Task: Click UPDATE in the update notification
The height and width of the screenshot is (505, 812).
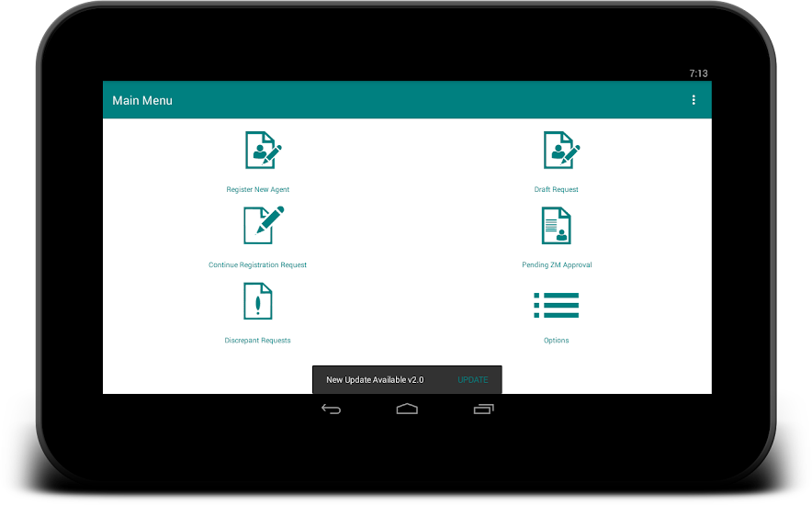Action: point(473,380)
